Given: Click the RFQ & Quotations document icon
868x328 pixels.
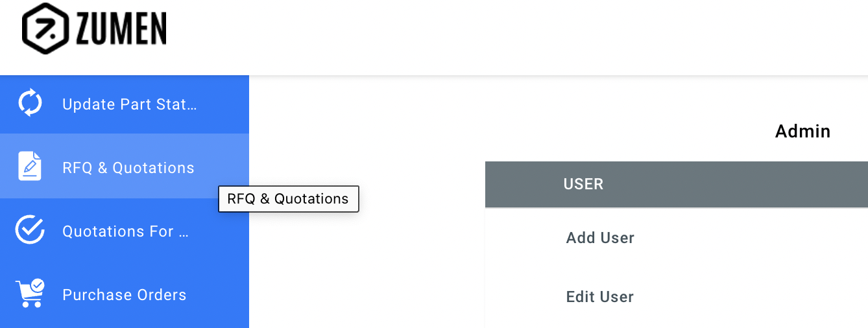Looking at the screenshot, I should click(29, 167).
